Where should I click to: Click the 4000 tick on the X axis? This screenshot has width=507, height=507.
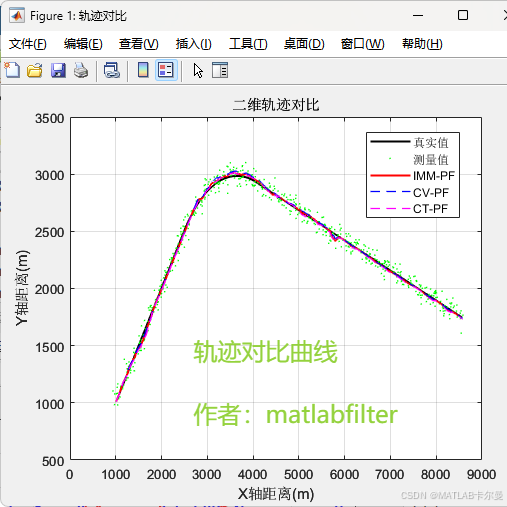click(253, 474)
